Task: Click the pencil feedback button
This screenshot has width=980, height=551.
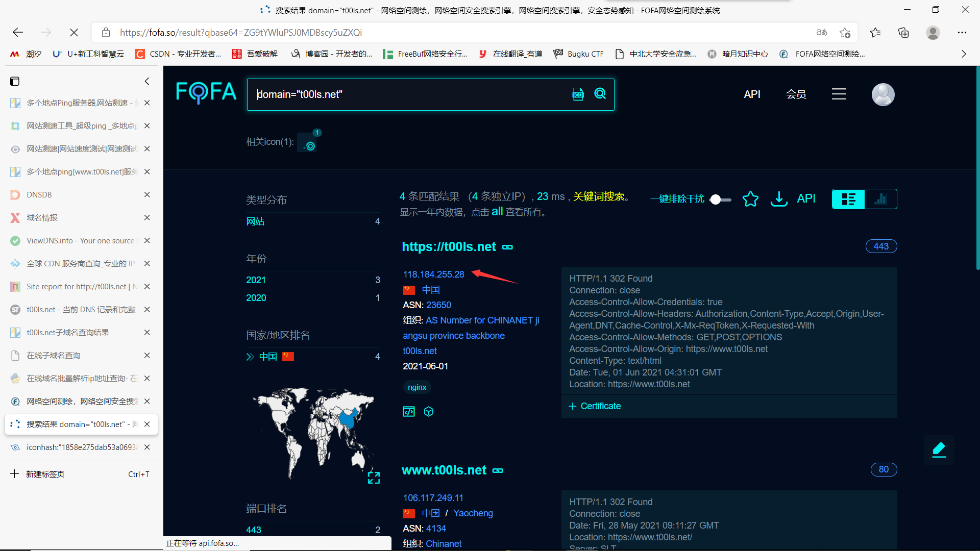Action: pyautogui.click(x=939, y=450)
